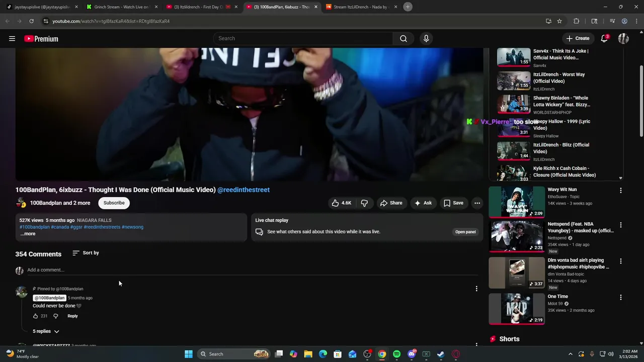
Task: Open File Explorer from taskbar
Action: (x=308, y=354)
